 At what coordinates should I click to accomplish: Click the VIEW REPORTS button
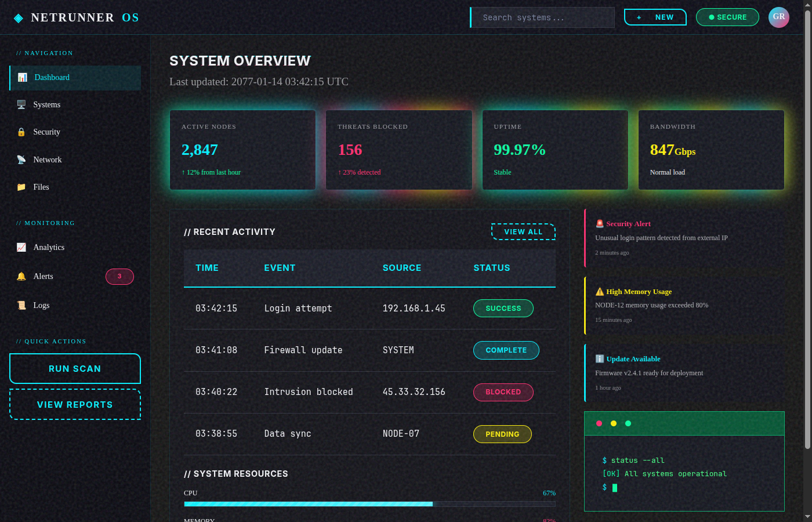tap(75, 404)
